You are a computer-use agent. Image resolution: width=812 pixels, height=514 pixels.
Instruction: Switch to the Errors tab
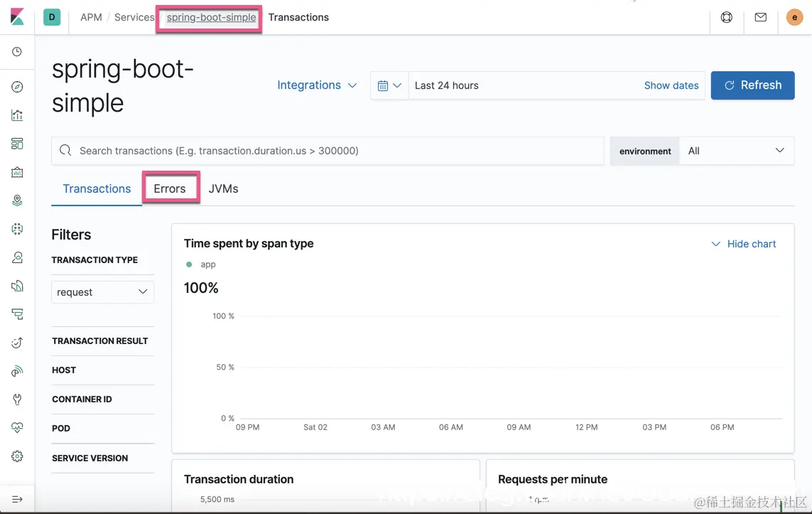click(170, 188)
